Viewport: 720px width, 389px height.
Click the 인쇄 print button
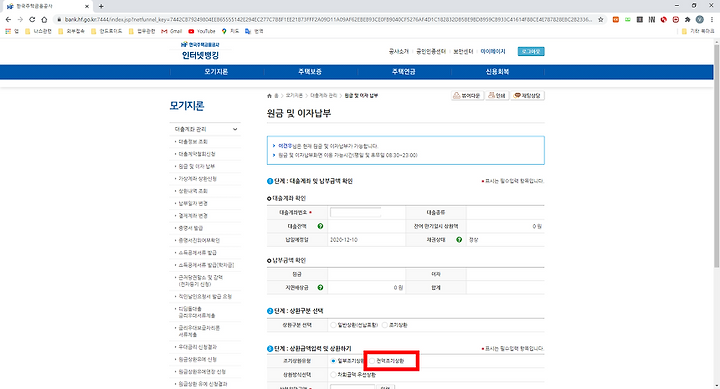pos(497,96)
